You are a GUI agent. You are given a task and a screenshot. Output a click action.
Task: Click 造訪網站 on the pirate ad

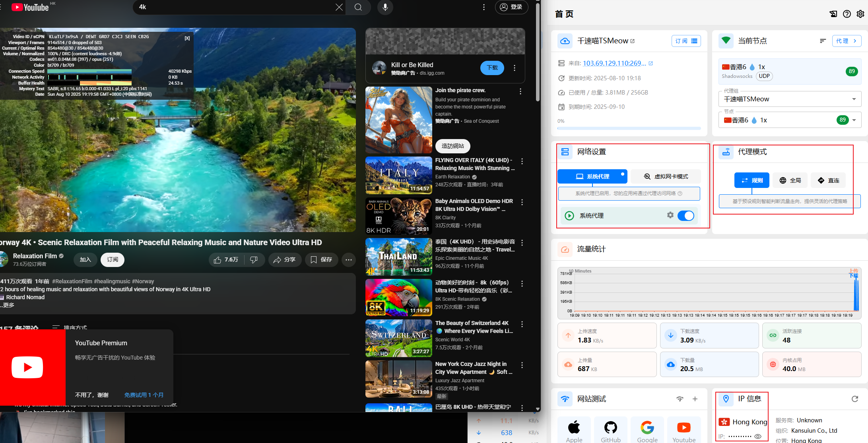point(453,146)
